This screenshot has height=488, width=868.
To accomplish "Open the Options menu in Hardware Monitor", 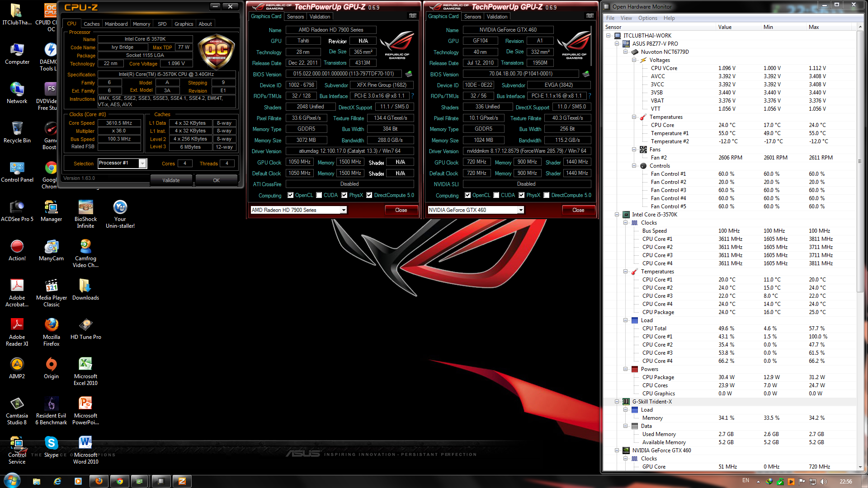I will [x=647, y=18].
